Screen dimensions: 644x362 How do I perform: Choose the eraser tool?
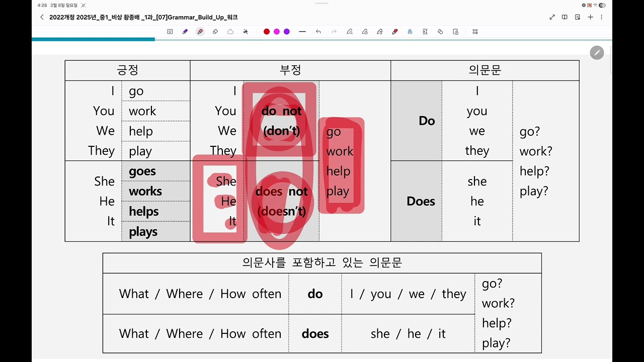click(x=215, y=32)
